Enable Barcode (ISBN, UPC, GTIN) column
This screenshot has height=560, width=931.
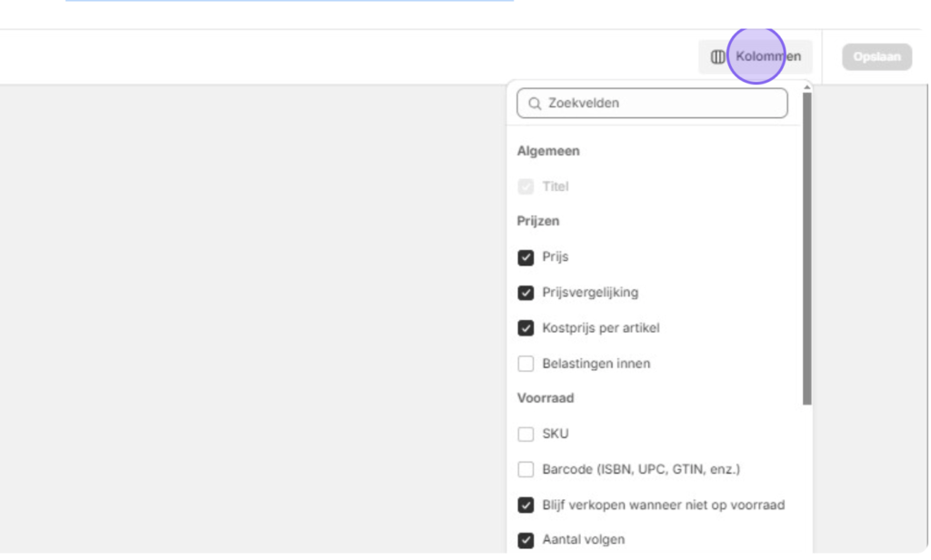(526, 470)
